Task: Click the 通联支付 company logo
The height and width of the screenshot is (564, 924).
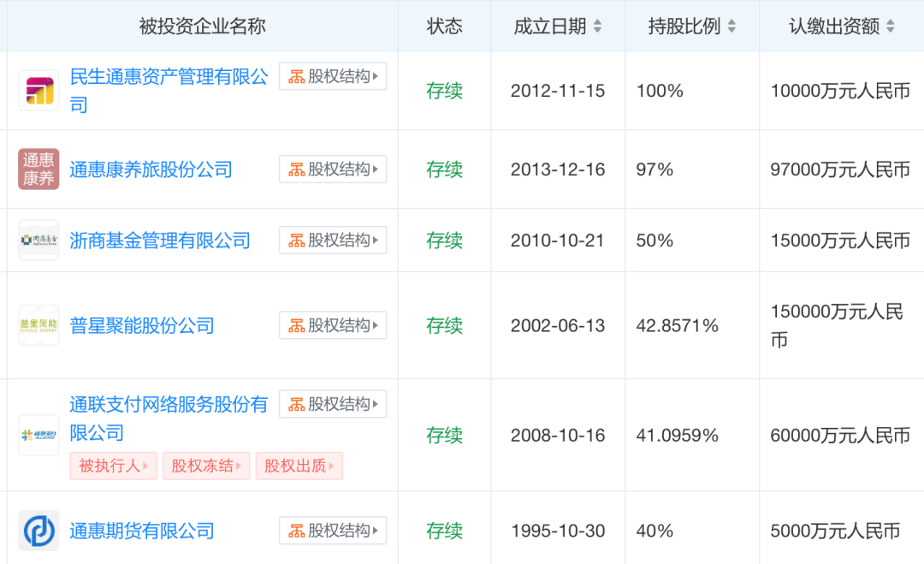Action: (x=38, y=435)
